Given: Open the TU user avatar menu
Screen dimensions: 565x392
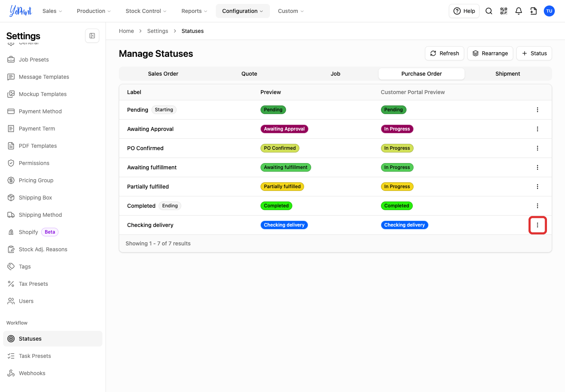Looking at the screenshot, I should pyautogui.click(x=549, y=11).
